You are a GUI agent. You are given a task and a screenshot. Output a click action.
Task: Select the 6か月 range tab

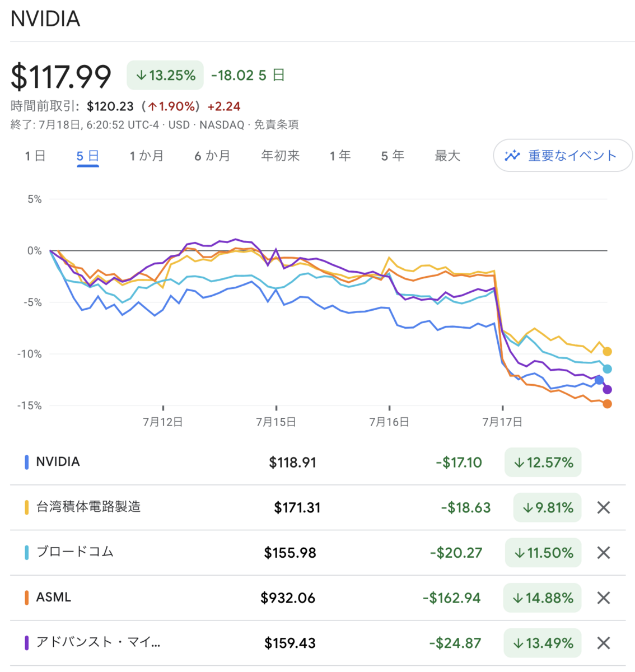212,156
